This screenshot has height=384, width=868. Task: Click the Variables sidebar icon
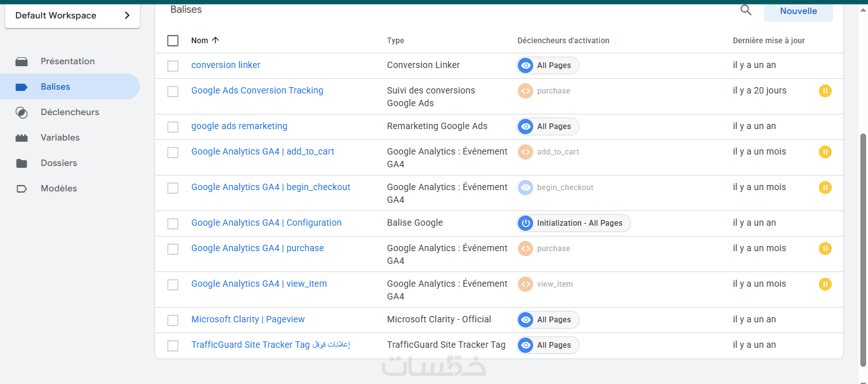click(x=22, y=138)
